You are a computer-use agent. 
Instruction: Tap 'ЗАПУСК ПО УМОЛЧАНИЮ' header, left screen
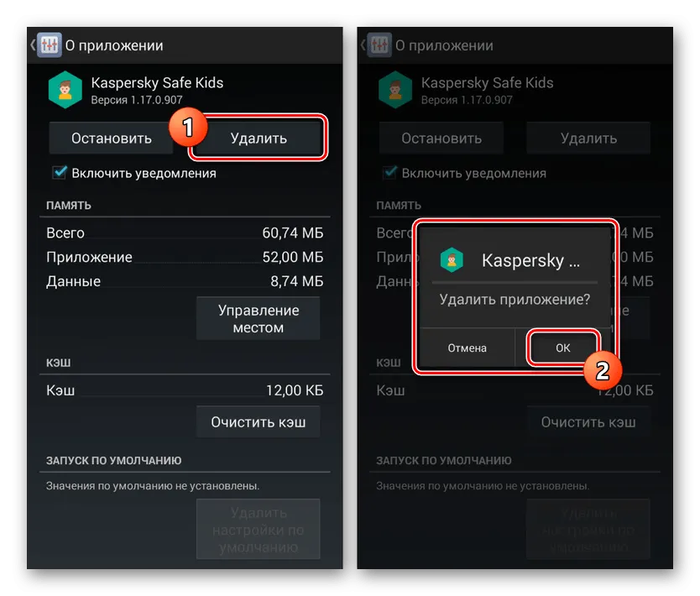pyautogui.click(x=114, y=460)
